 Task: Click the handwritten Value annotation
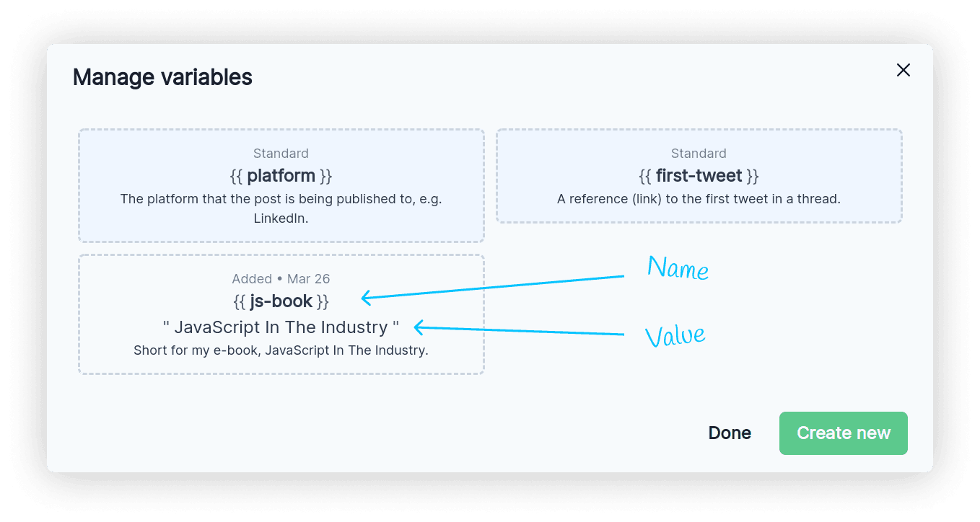(675, 335)
